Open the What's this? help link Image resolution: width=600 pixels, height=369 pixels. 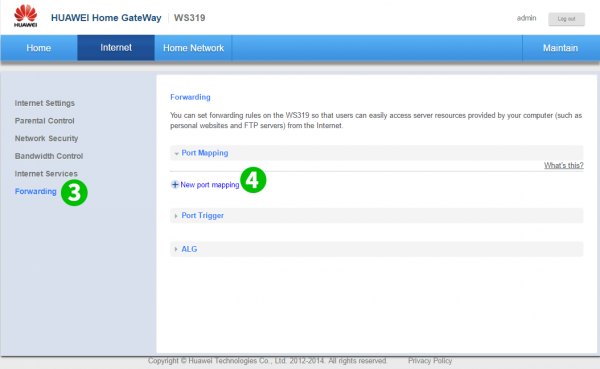pos(564,165)
